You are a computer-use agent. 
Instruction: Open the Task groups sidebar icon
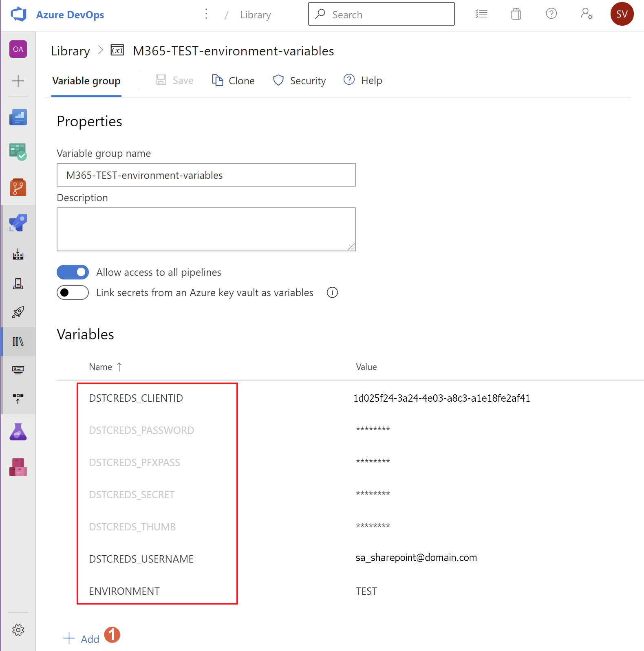[18, 370]
